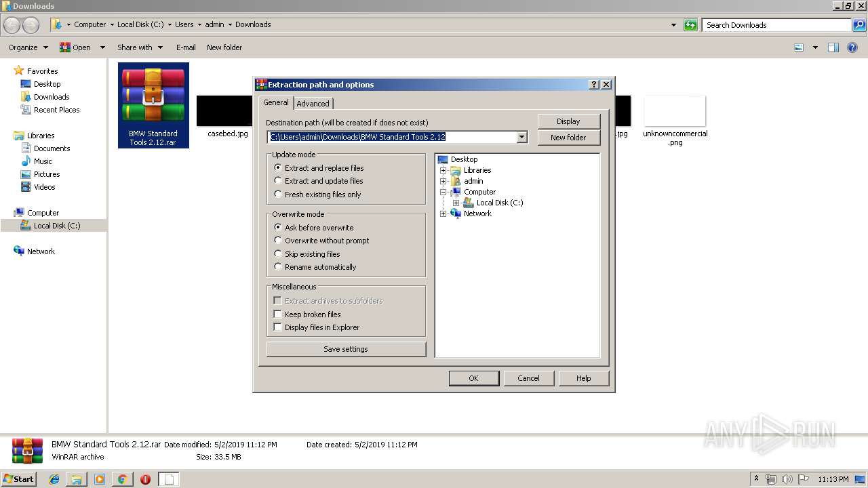Expand Local Disk (C:) in dialog tree
The width and height of the screenshot is (868, 488).
tap(456, 203)
